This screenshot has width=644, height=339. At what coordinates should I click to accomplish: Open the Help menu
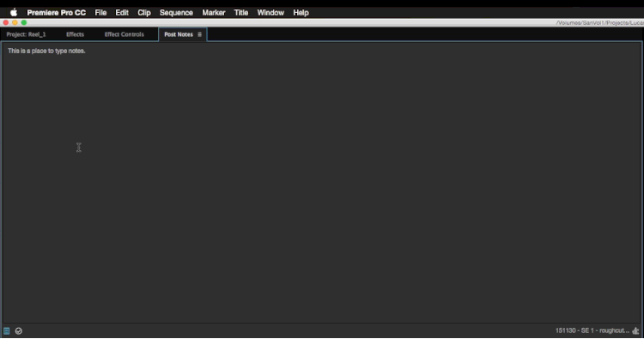[x=301, y=13]
